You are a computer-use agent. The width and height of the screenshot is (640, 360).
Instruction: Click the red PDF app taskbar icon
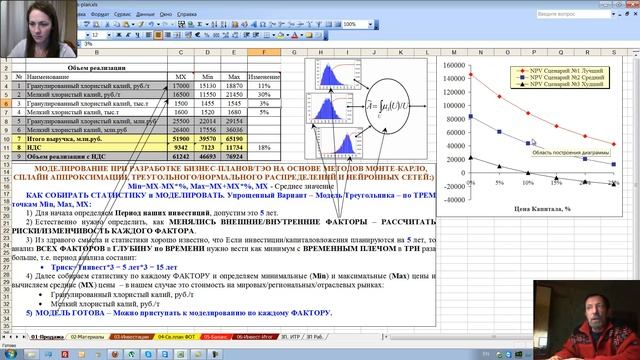(65, 354)
